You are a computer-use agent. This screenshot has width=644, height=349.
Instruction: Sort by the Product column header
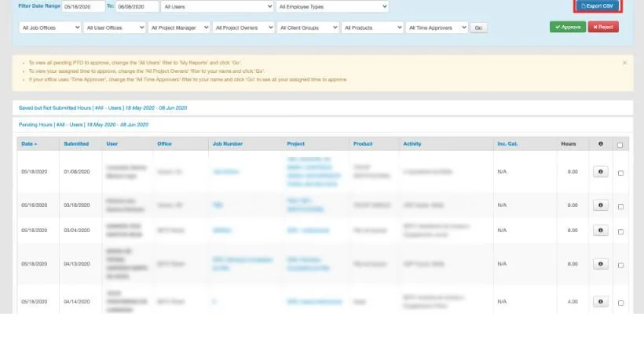[x=363, y=144]
